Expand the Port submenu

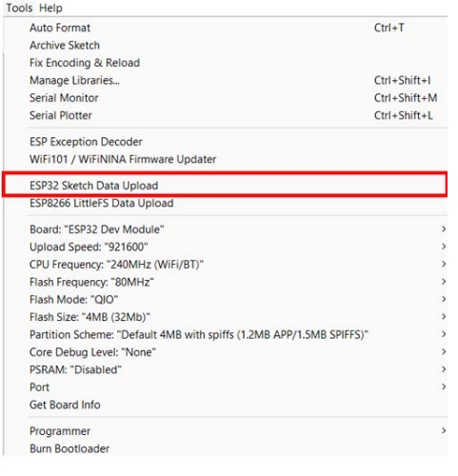[x=225, y=387]
